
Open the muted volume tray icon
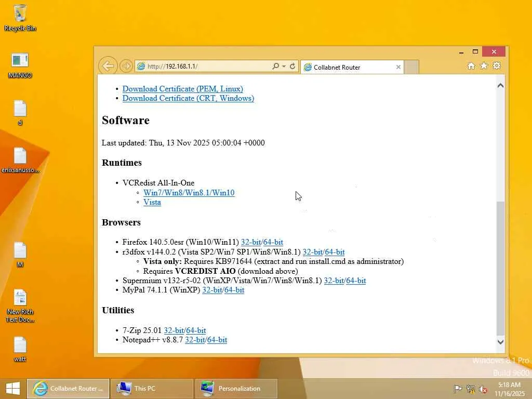(x=483, y=389)
